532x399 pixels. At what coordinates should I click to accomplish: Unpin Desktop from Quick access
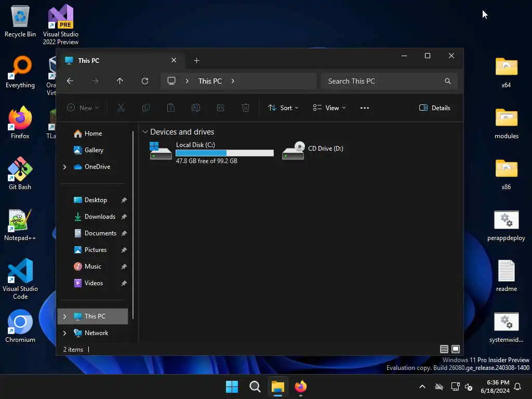coord(124,200)
